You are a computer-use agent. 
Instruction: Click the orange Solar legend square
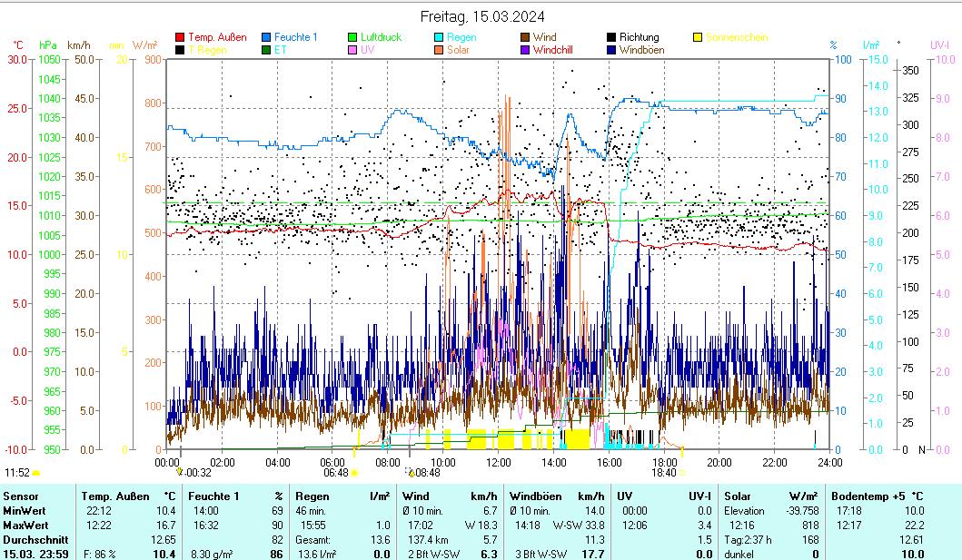[439, 50]
